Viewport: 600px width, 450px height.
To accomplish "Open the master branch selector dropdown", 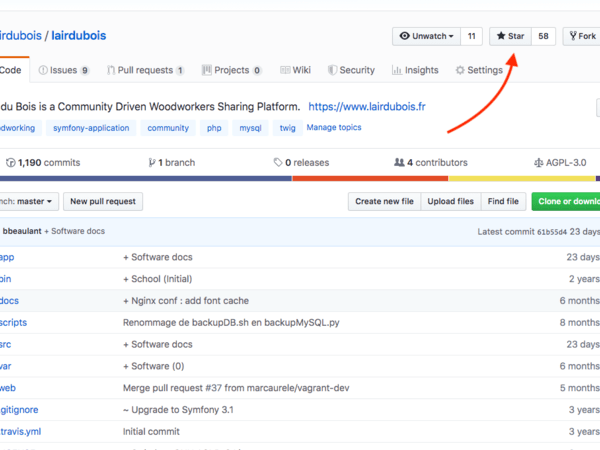I will coord(28,201).
